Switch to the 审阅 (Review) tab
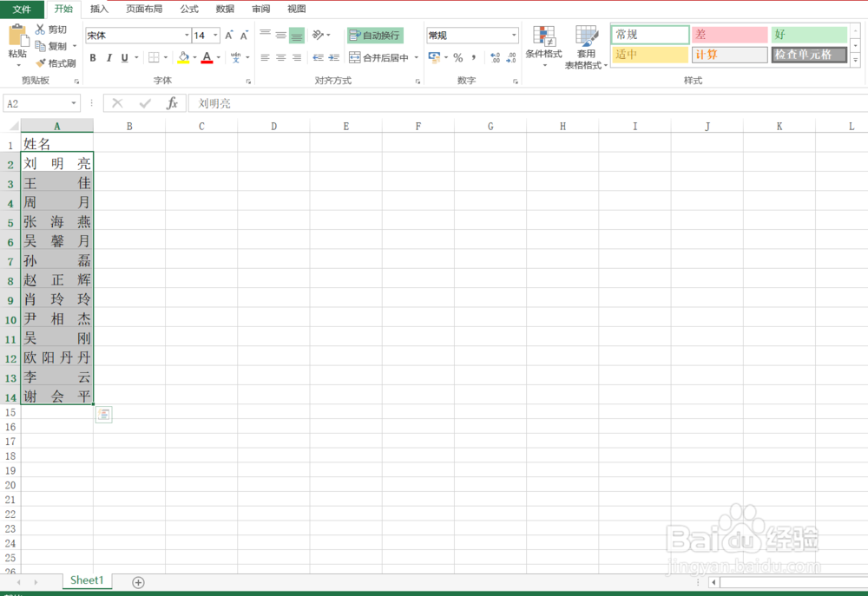 (260, 9)
